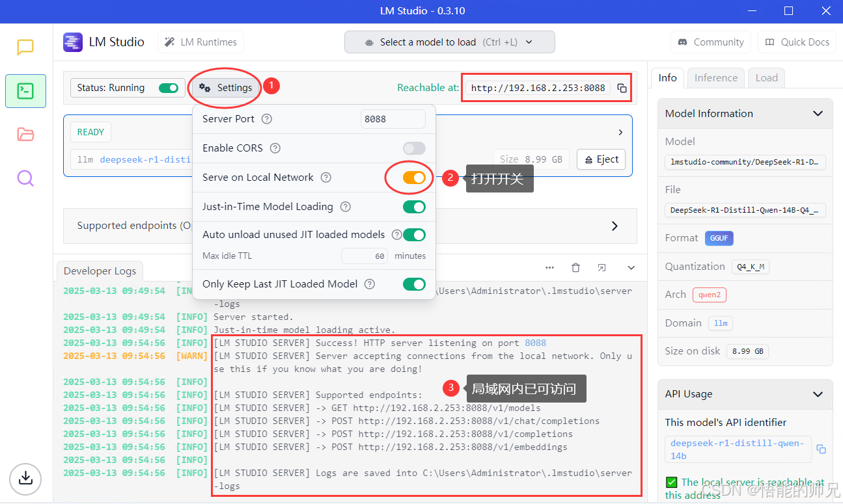Collapse the Developer Logs panel
843x504 pixels.
[x=631, y=267]
